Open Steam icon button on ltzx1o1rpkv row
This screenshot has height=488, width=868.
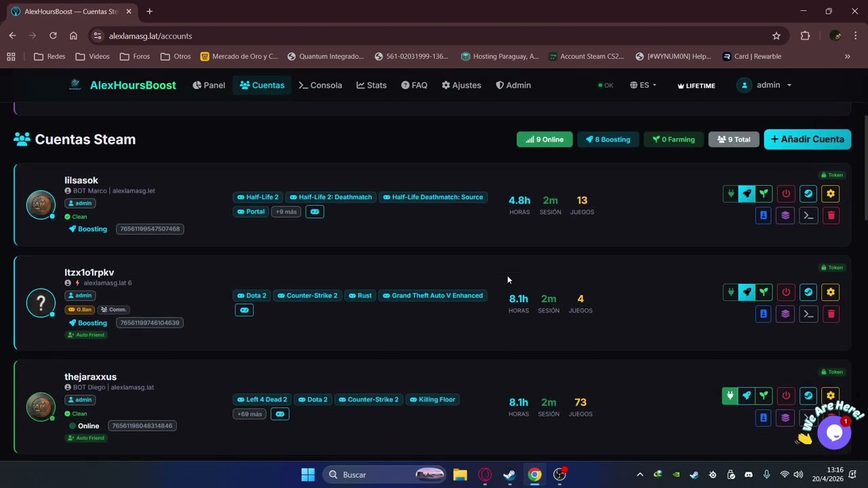tap(808, 292)
